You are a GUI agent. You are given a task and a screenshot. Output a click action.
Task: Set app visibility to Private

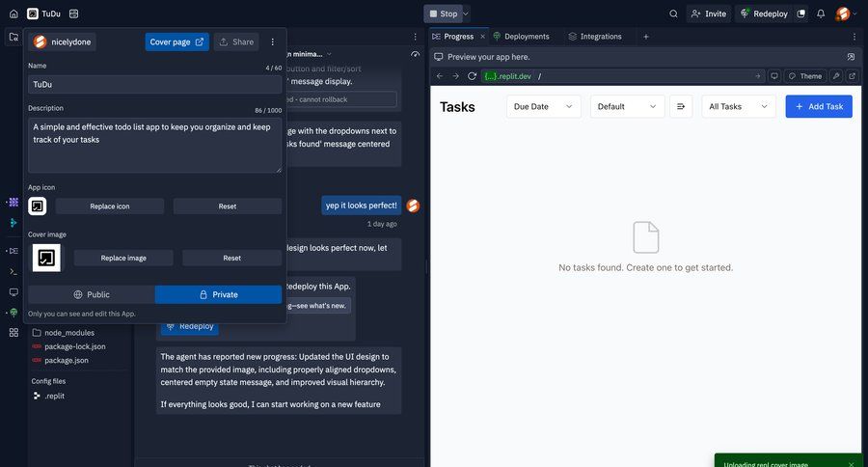pyautogui.click(x=218, y=294)
